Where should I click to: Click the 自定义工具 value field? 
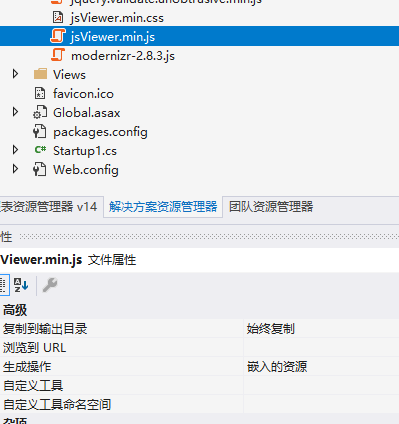click(321, 386)
